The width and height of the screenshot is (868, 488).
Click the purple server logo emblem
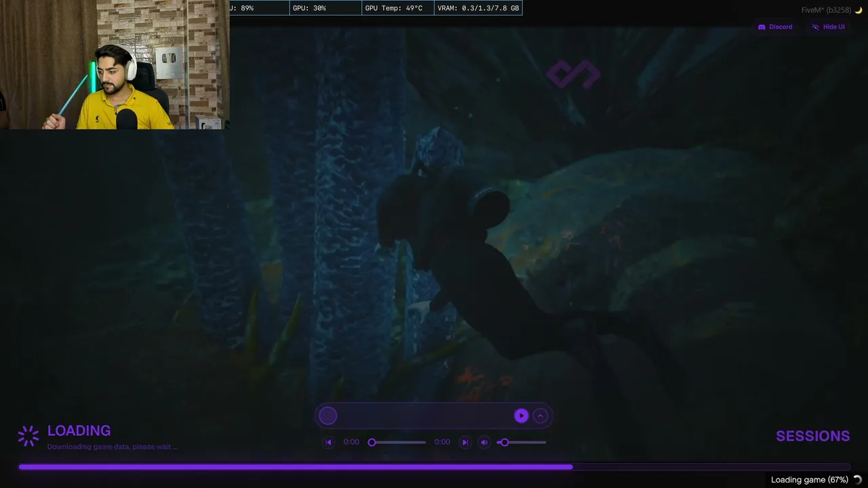tap(574, 75)
